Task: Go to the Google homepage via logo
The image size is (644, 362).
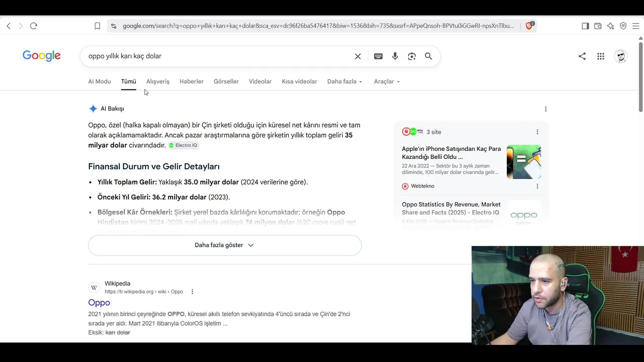Action: coord(42,56)
